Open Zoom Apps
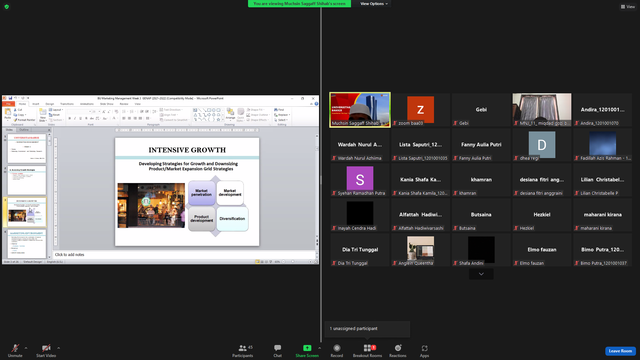This screenshot has height=360, width=640. tap(424, 350)
